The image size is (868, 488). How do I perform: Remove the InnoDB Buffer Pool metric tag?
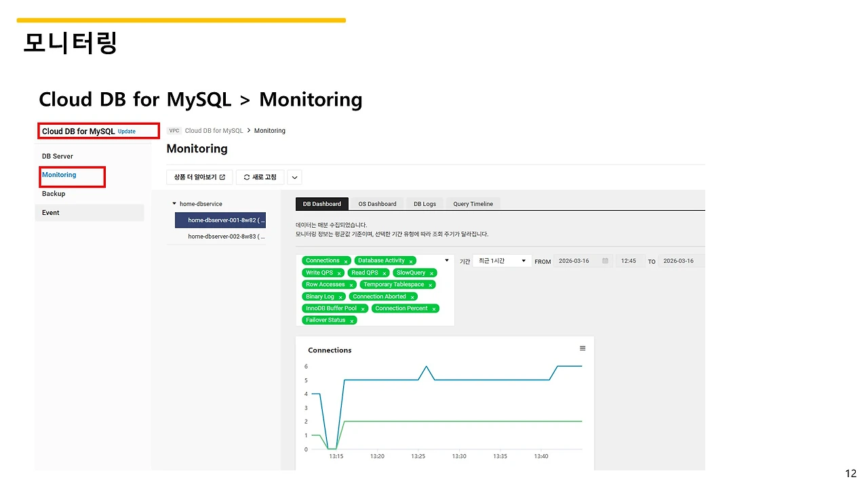363,309
